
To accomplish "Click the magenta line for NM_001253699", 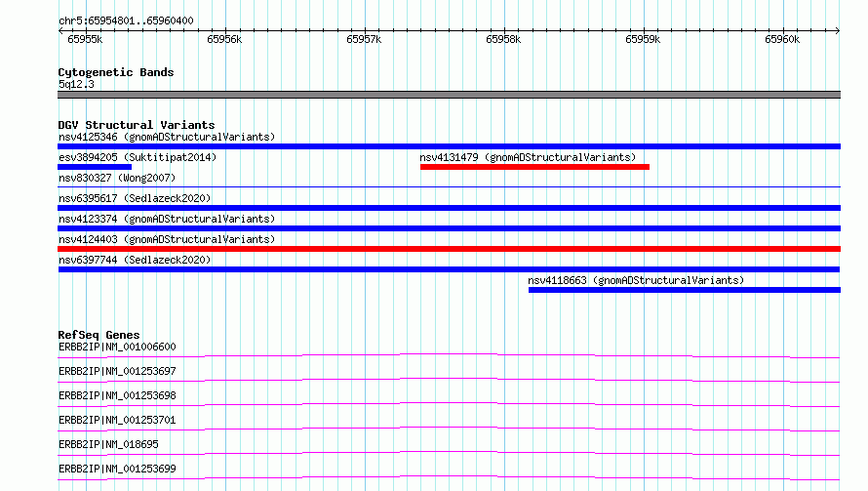I will (x=449, y=477).
